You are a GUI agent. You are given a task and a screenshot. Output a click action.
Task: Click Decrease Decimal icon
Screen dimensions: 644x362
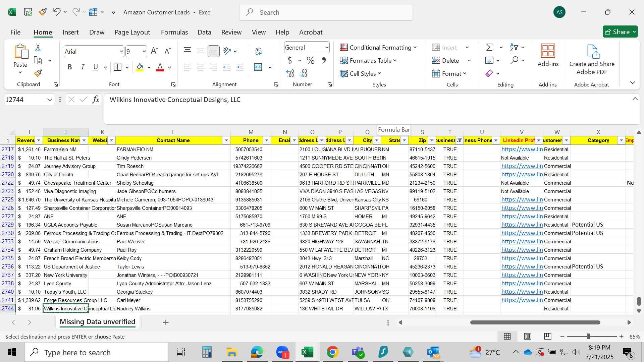[303, 73]
